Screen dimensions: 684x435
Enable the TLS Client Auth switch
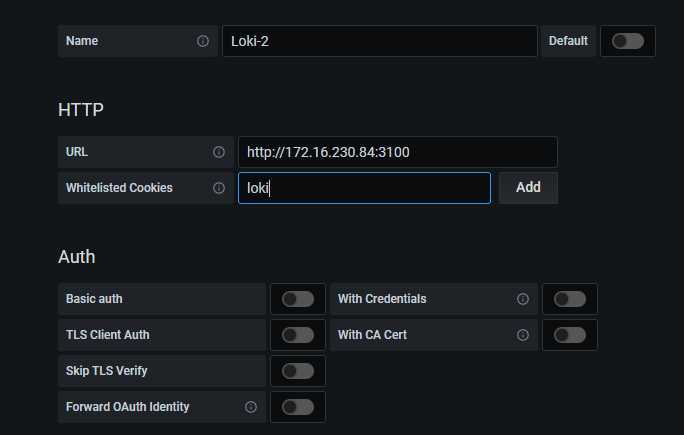pos(298,335)
